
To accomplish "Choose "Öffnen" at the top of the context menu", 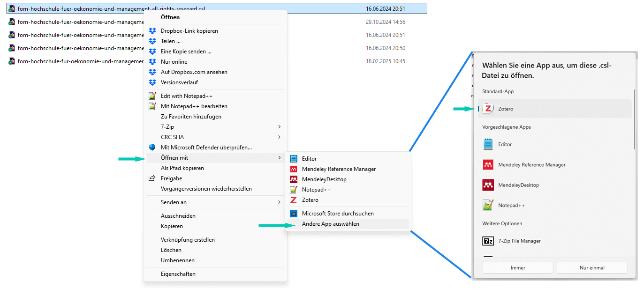I will (170, 17).
